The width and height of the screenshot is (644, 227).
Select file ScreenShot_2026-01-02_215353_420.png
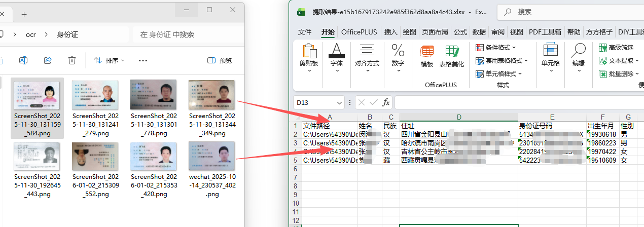pyautogui.click(x=154, y=169)
